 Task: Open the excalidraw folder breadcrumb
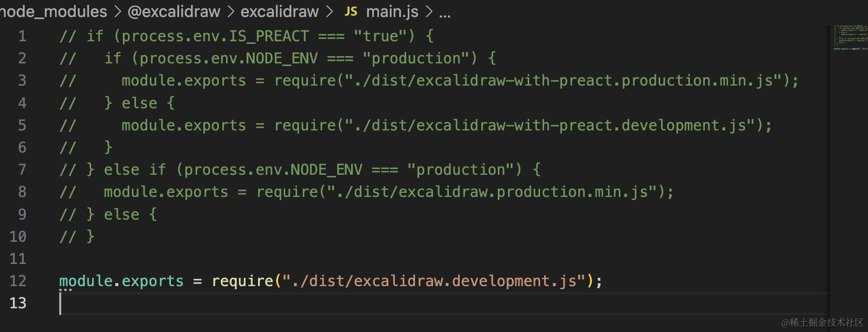pos(280,11)
